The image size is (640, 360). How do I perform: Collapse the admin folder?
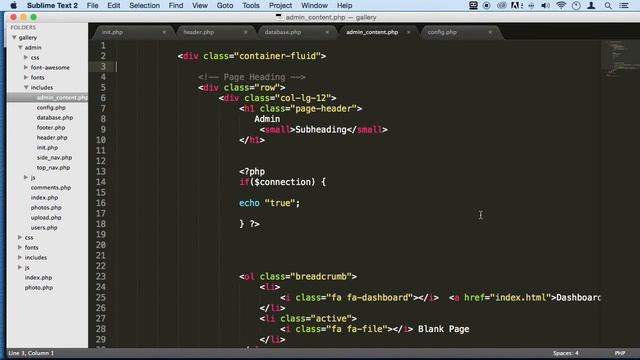[20, 47]
